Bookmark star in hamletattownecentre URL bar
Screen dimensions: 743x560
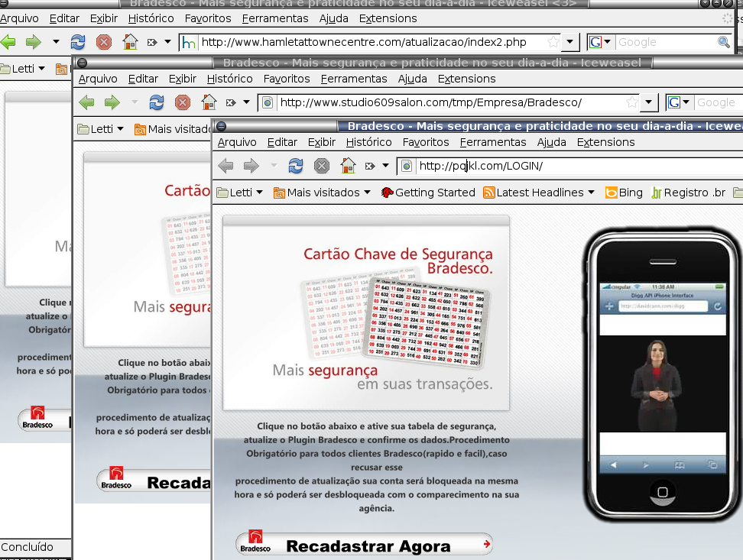point(553,42)
